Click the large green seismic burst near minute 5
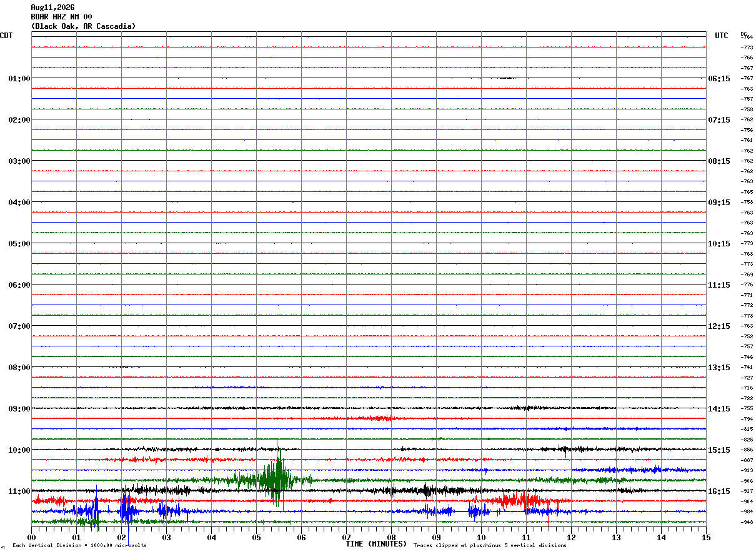Image resolution: width=756 pixels, height=554 pixels. [x=275, y=480]
